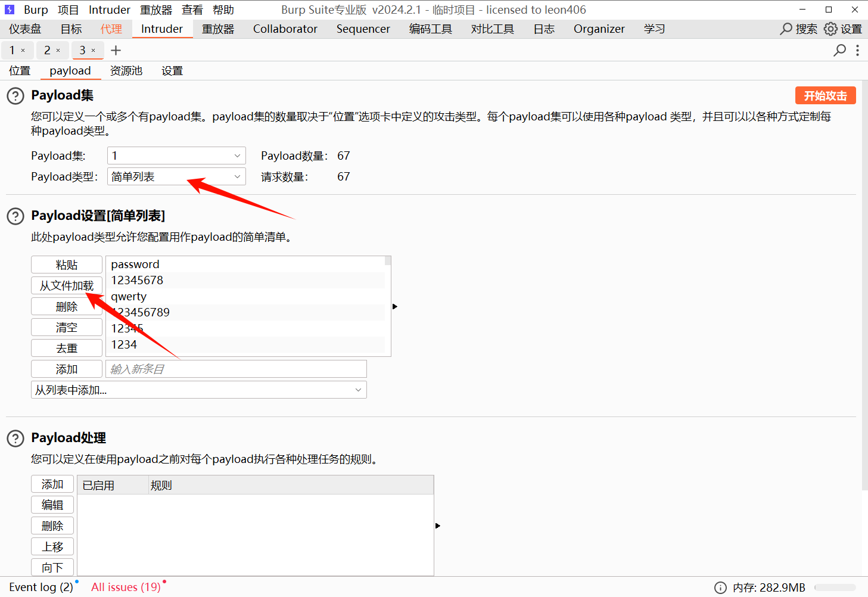Image resolution: width=868 pixels, height=597 pixels.
Task: Open the three-dot tab options menu
Action: (857, 51)
